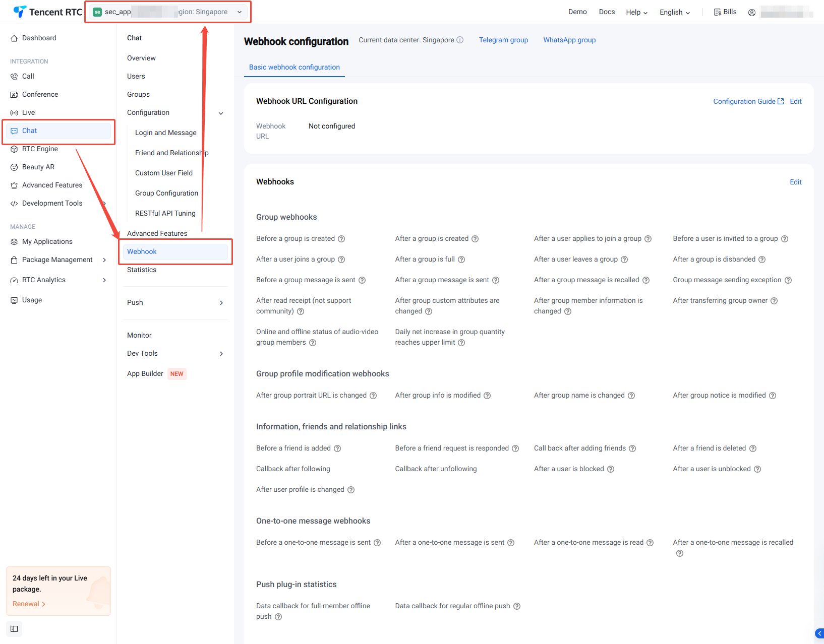Image resolution: width=824 pixels, height=644 pixels.
Task: Click help icon beside 'After a friend is deleted'
Action: tap(753, 448)
